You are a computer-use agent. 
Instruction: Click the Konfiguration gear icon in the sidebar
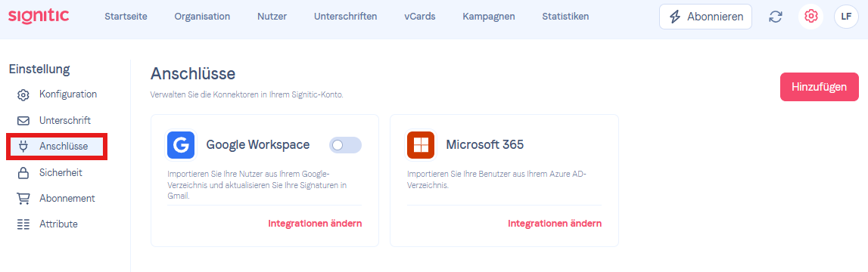point(23,95)
